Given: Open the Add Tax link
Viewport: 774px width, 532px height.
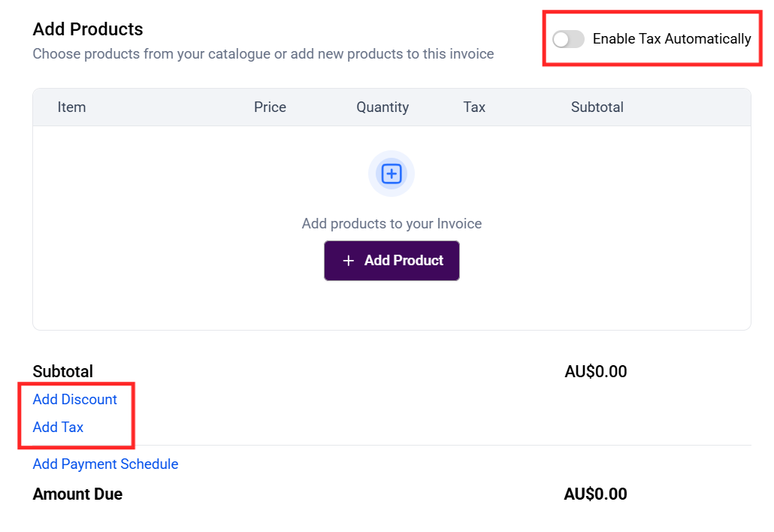Looking at the screenshot, I should point(58,428).
